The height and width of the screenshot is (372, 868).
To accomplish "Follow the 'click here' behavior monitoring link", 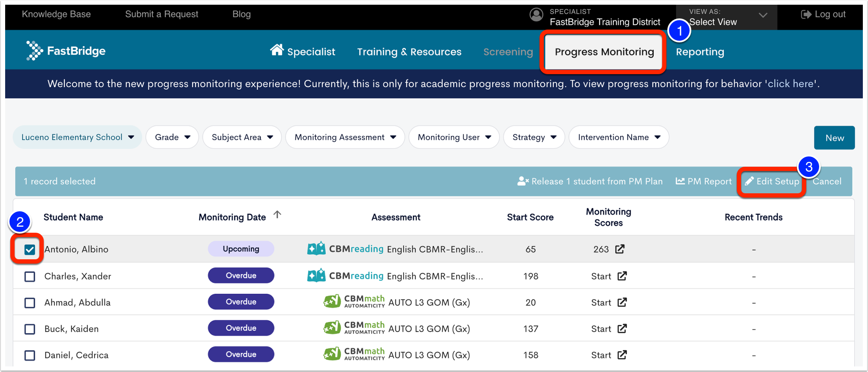I will [790, 84].
